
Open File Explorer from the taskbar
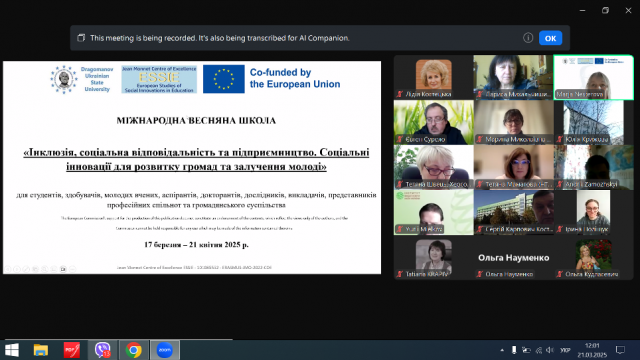41,350
